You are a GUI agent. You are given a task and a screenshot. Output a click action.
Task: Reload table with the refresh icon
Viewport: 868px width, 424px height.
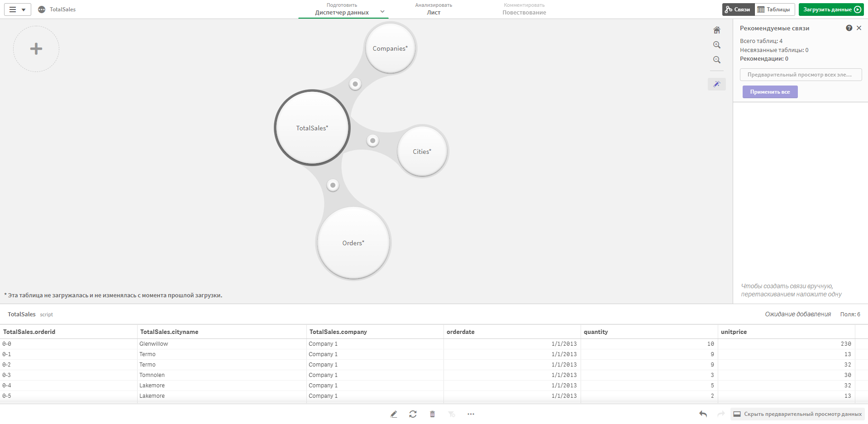413,414
